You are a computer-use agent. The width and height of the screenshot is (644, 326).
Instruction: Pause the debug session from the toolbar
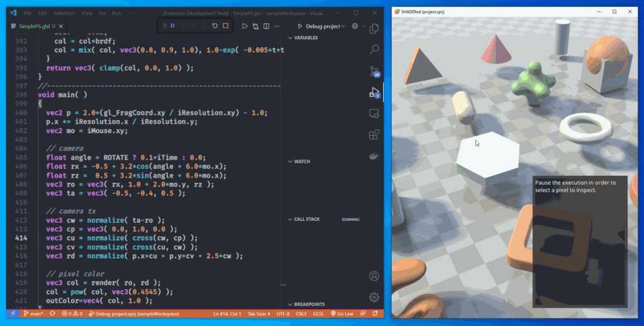172,26
